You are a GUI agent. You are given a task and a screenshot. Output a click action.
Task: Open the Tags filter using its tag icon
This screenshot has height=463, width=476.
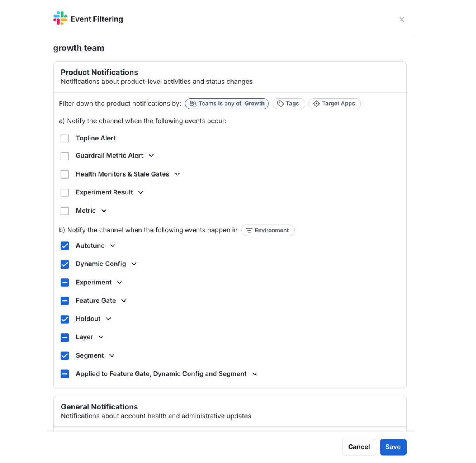click(280, 103)
